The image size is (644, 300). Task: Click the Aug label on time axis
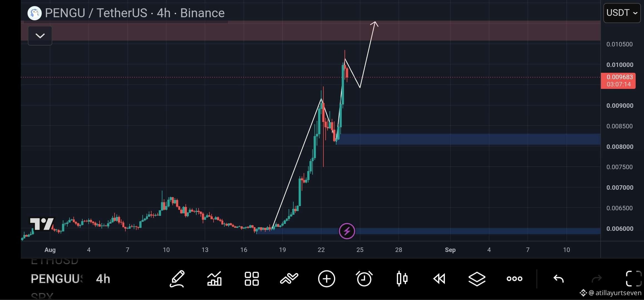(x=50, y=250)
